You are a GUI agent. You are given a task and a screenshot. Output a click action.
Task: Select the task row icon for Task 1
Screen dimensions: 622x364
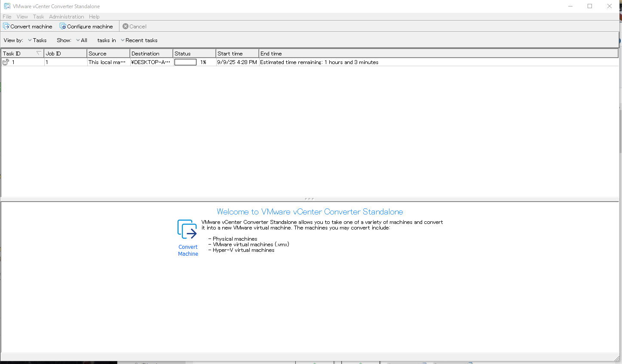(x=6, y=62)
